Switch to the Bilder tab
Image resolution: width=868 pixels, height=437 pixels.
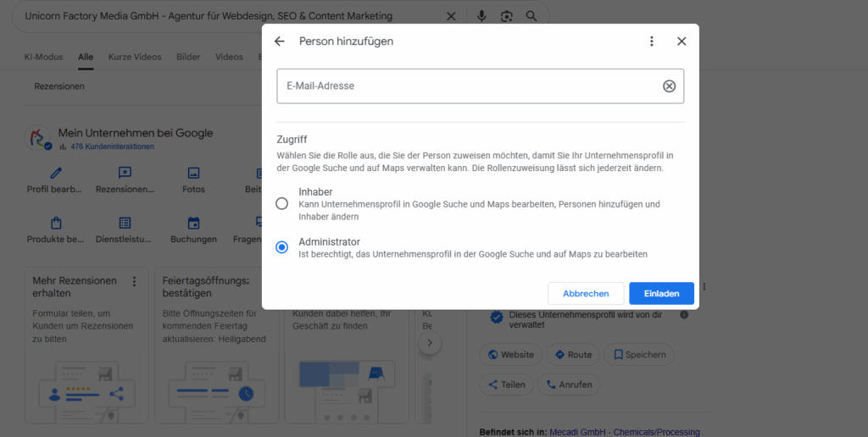188,57
